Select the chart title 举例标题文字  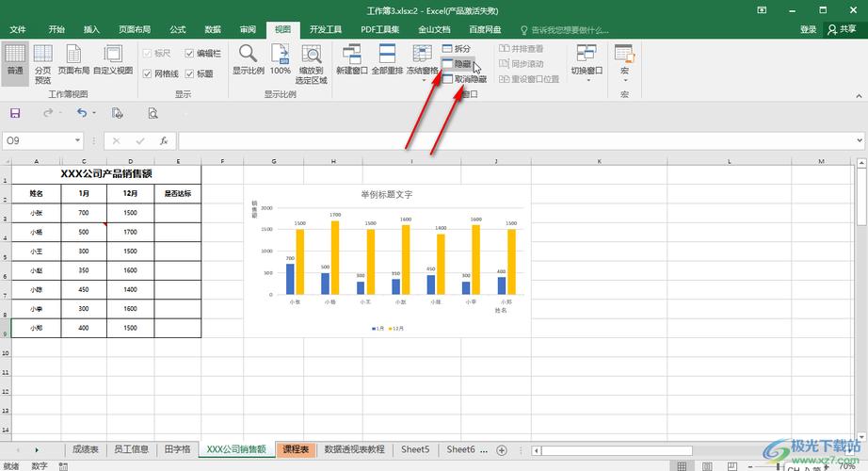386,194
